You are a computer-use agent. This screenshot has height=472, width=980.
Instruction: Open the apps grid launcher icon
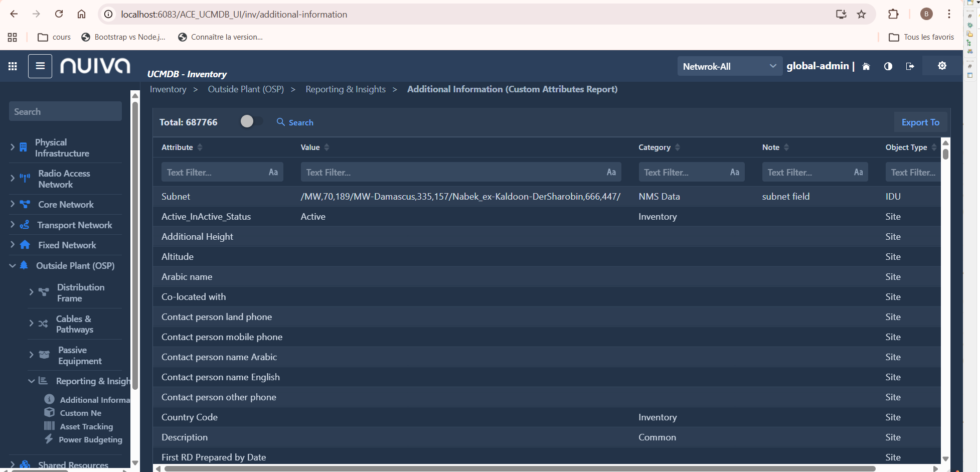13,66
